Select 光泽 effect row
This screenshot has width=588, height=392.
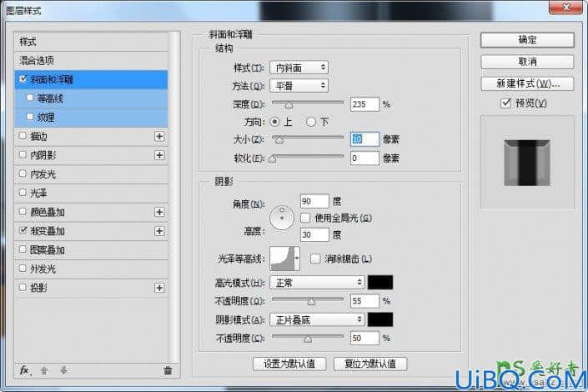point(92,193)
